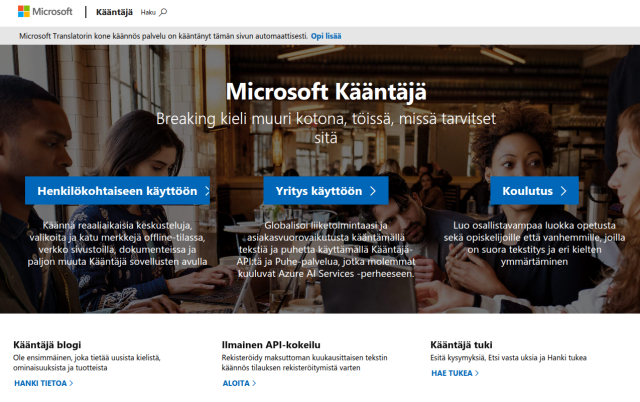Open the ALOITA link

click(235, 382)
